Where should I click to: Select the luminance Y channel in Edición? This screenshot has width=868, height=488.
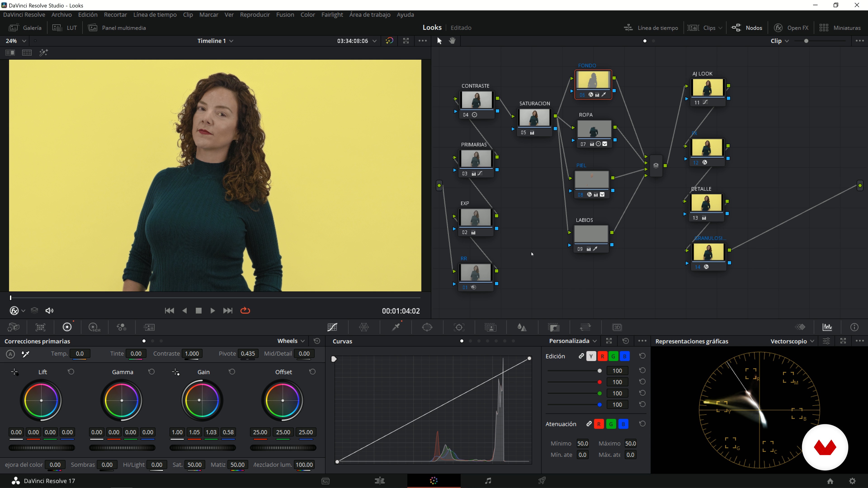coord(591,356)
